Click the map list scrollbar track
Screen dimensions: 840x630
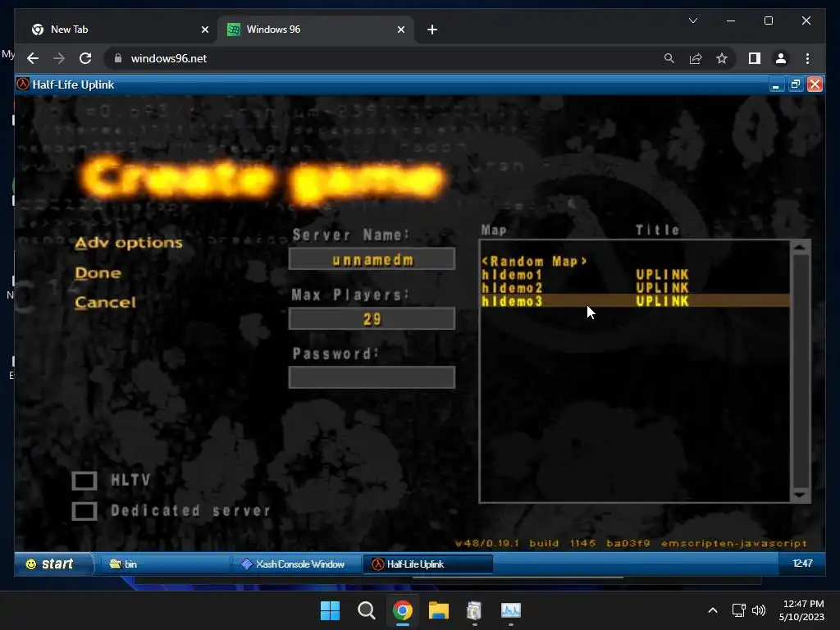click(x=801, y=371)
